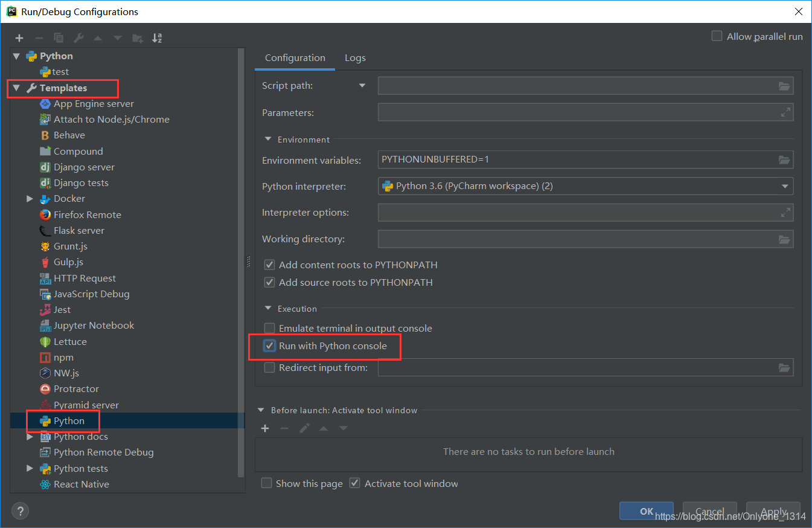Open Environment variables browse icon

(x=784, y=160)
